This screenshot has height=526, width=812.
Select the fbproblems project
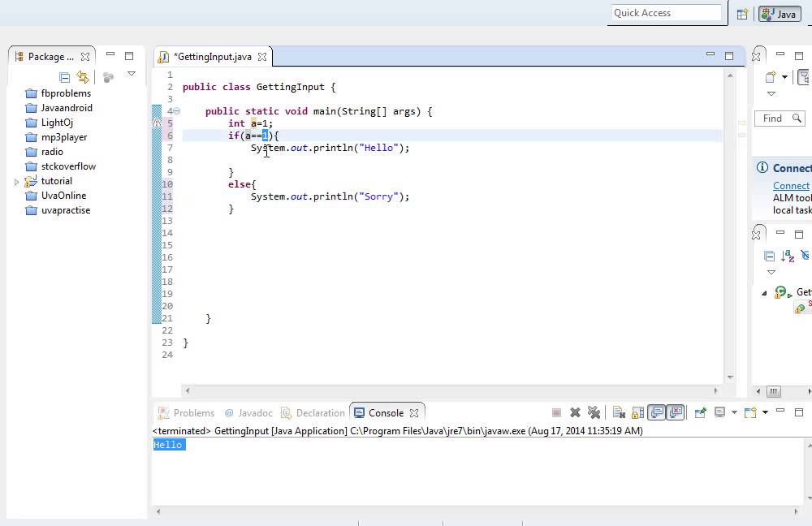point(58,93)
